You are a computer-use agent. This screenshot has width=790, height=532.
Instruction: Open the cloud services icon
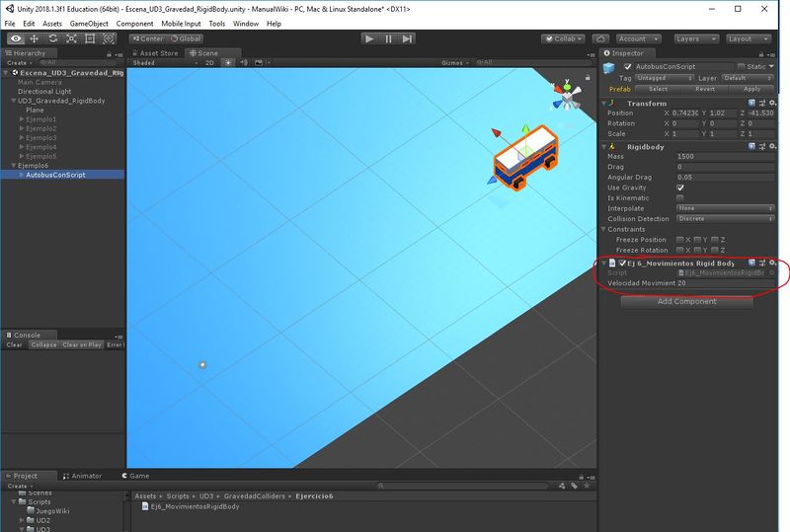600,38
